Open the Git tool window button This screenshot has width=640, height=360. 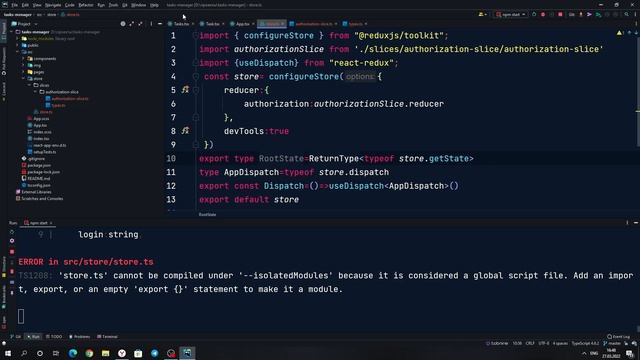[16, 337]
